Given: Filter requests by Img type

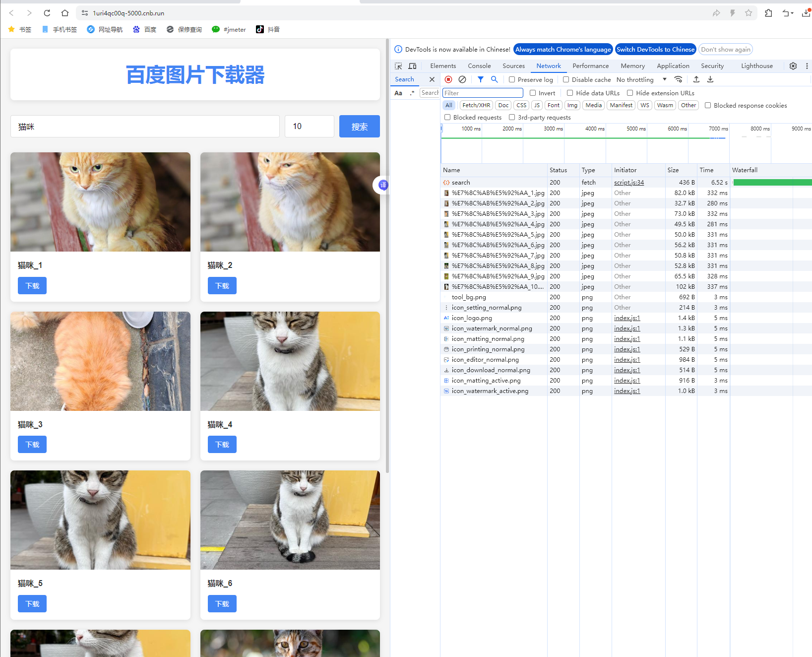Looking at the screenshot, I should [x=572, y=105].
